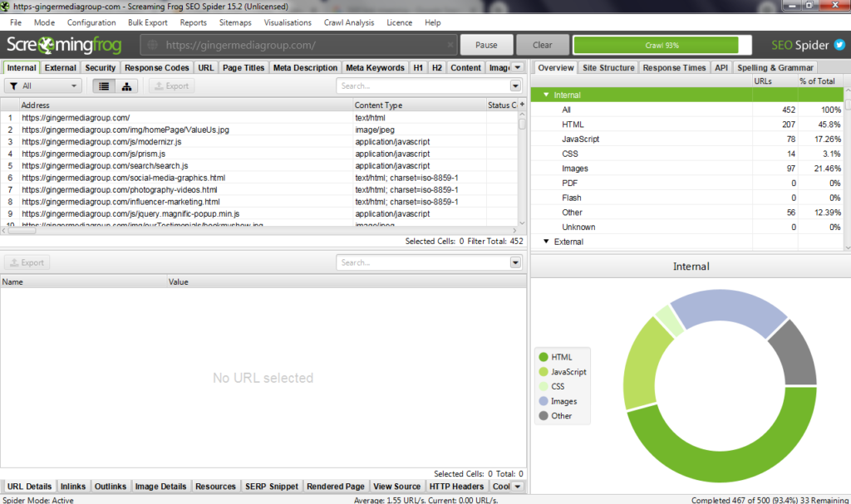
Task: Select the influencer-marketing.html URL row
Action: tap(259, 202)
